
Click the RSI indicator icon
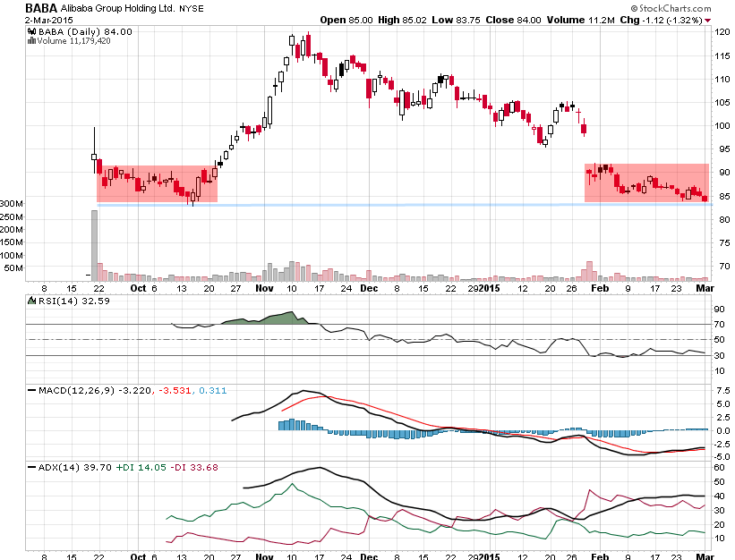click(x=31, y=301)
